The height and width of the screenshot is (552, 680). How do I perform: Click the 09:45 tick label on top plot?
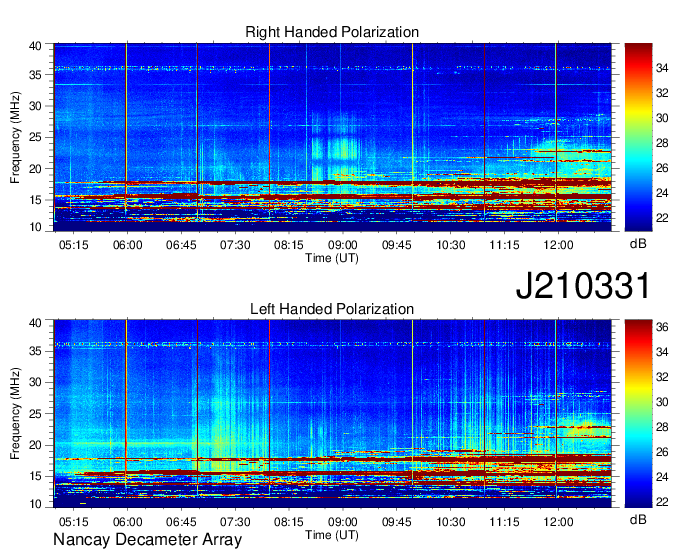tap(397, 245)
